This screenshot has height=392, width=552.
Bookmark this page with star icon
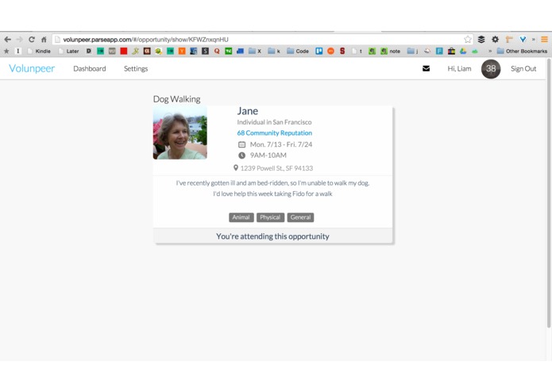click(468, 40)
